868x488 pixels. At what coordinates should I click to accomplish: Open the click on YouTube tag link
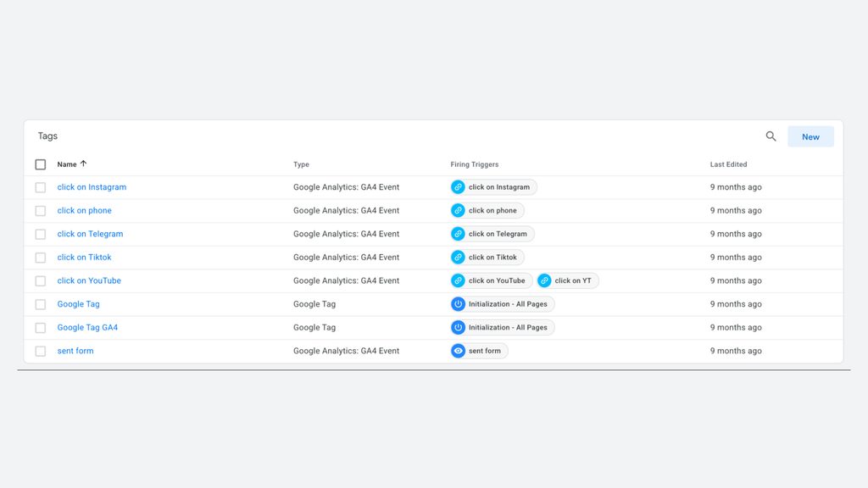tap(89, 280)
